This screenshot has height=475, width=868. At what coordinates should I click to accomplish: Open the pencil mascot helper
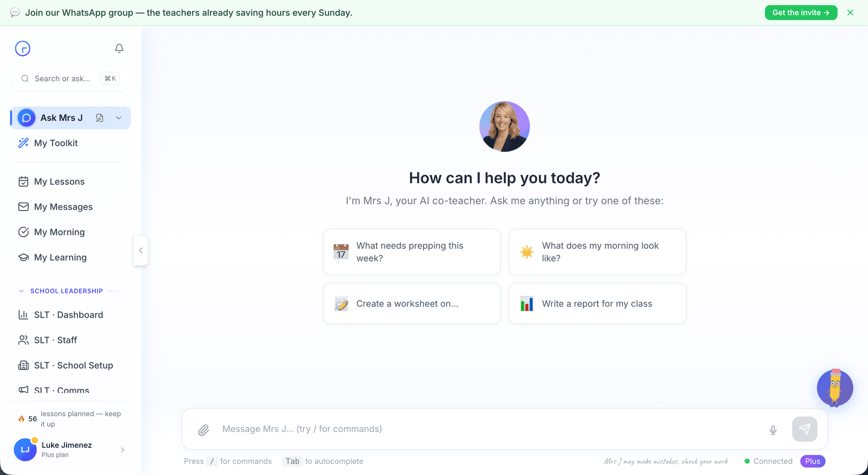[x=835, y=388]
